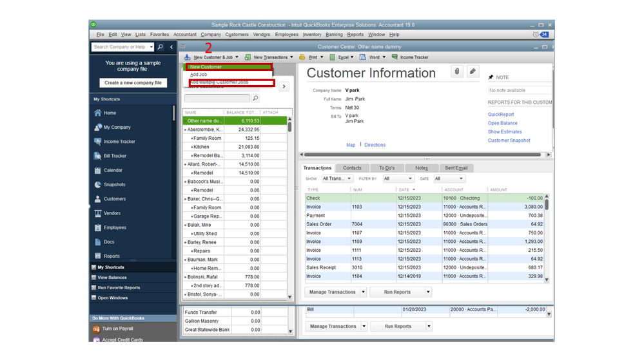Click Create a new company file button
The height and width of the screenshot is (362, 644).
pos(133,83)
